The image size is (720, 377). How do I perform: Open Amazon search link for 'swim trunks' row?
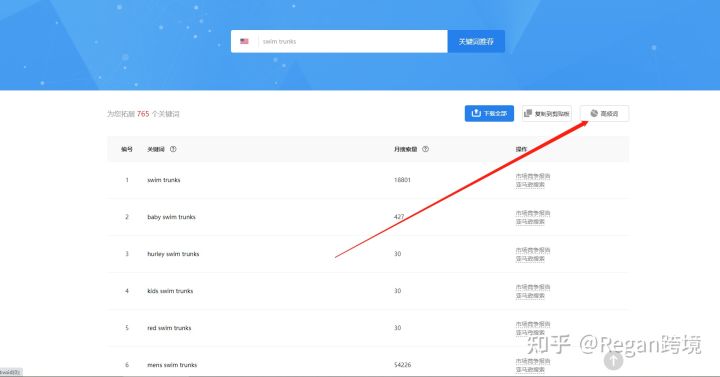[x=530, y=185]
